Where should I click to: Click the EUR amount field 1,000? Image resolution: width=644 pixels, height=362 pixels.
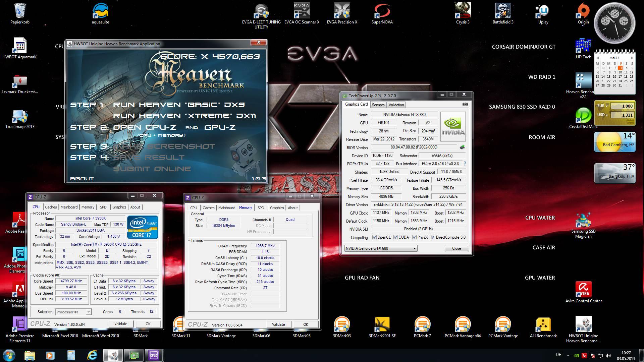click(x=623, y=106)
